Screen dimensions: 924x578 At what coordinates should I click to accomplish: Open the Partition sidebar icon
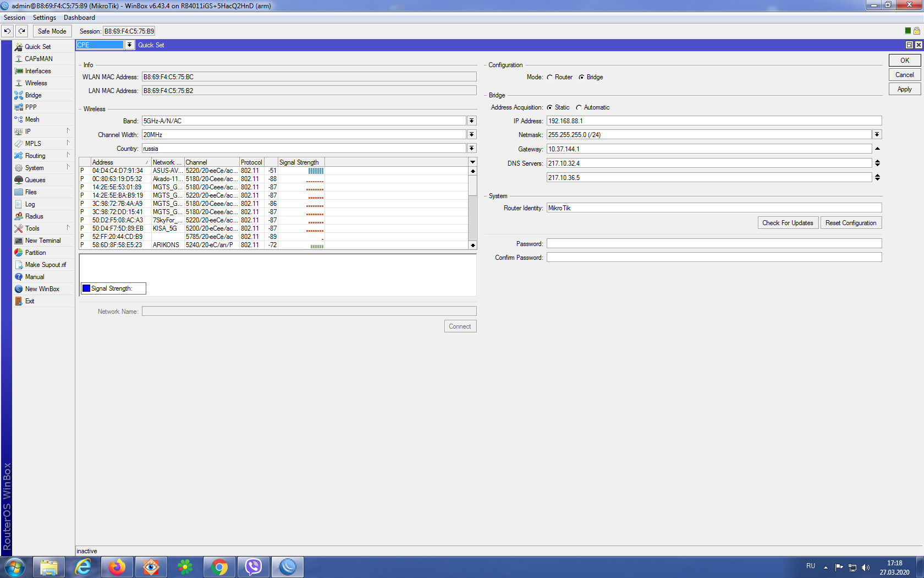(x=19, y=253)
